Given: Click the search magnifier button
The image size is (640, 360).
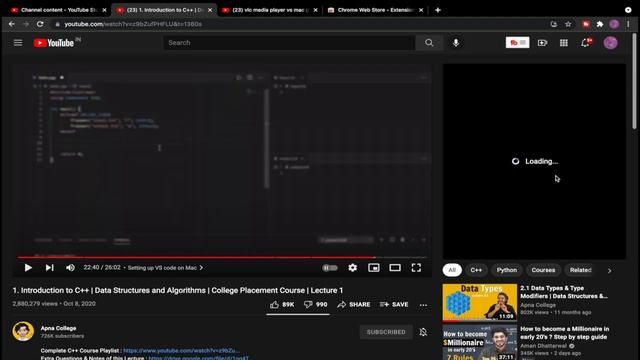Looking at the screenshot, I should coord(429,42).
